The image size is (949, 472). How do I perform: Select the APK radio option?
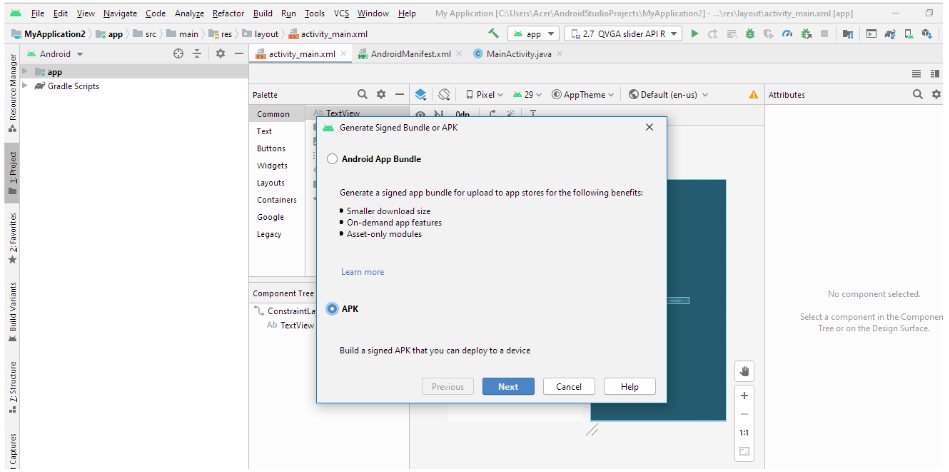(333, 309)
